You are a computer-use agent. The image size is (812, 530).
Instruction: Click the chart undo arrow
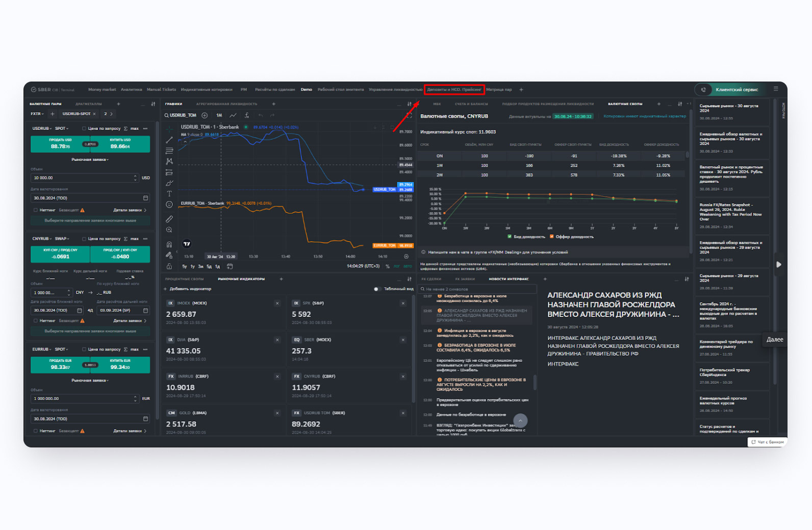260,115
